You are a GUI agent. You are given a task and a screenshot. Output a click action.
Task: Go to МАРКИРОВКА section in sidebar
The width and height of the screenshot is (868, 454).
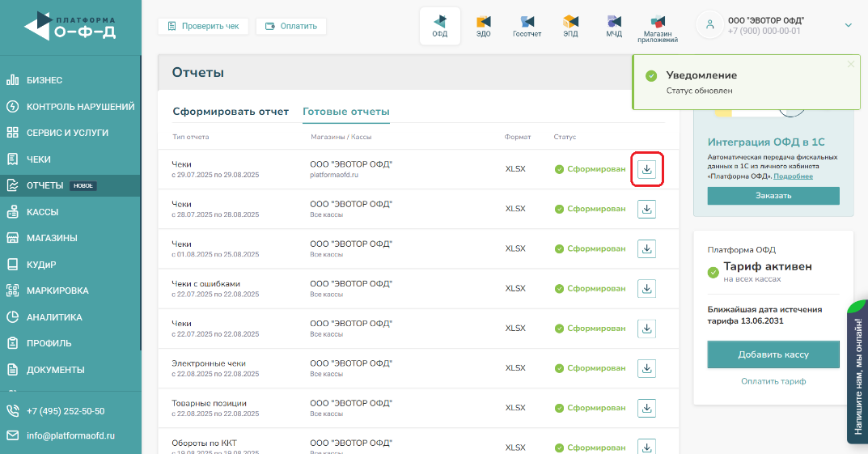(57, 291)
